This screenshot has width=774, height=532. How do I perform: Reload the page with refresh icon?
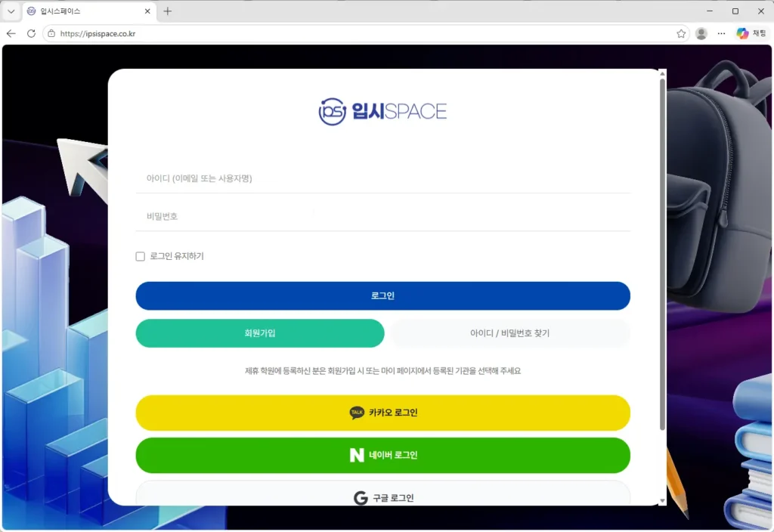click(x=31, y=33)
